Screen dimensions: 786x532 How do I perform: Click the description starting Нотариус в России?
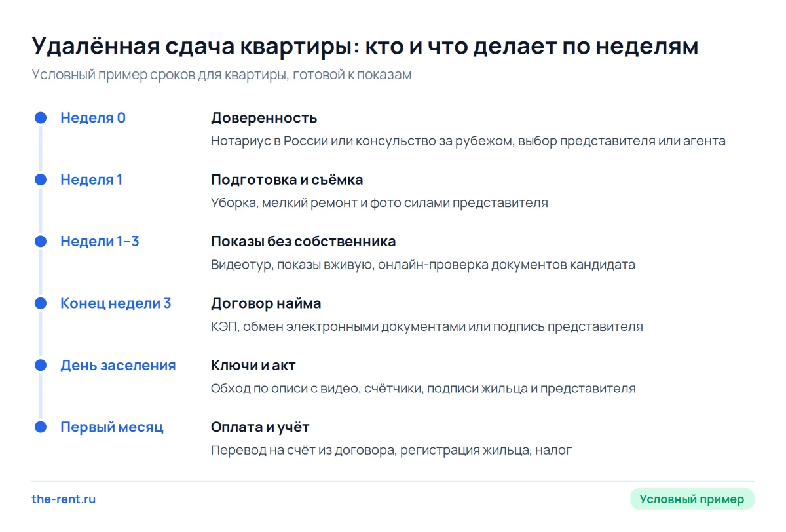pos(468,141)
